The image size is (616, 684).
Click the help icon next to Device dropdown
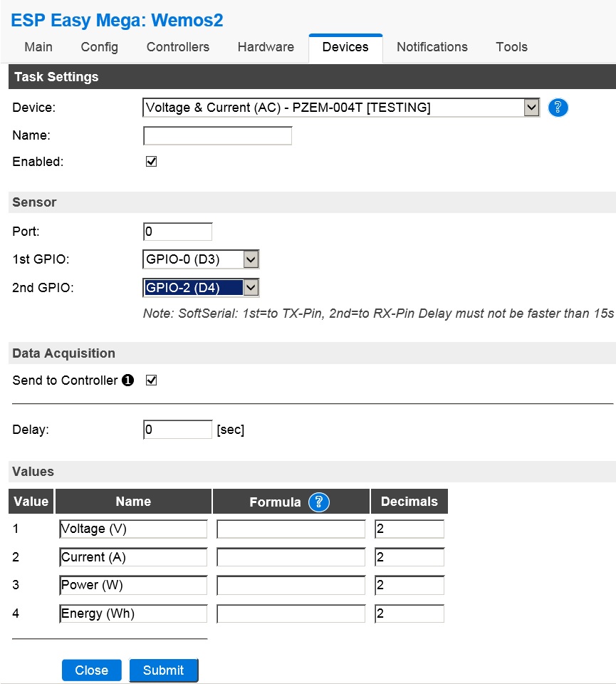(558, 108)
